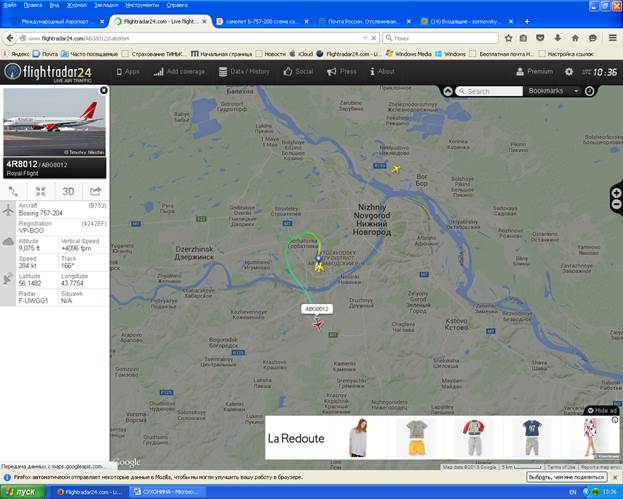This screenshot has height=499, width=623.
Task: Open Data / History menu
Action: point(244,72)
